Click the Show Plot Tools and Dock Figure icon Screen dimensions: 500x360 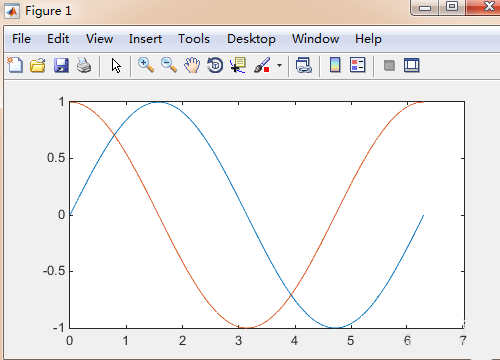pyautogui.click(x=412, y=65)
